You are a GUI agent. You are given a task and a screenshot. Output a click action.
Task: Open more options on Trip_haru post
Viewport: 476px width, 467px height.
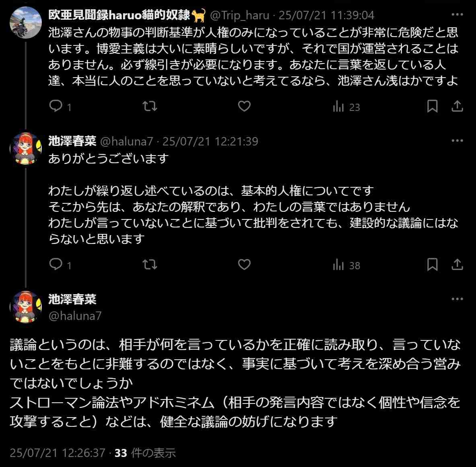click(x=457, y=15)
